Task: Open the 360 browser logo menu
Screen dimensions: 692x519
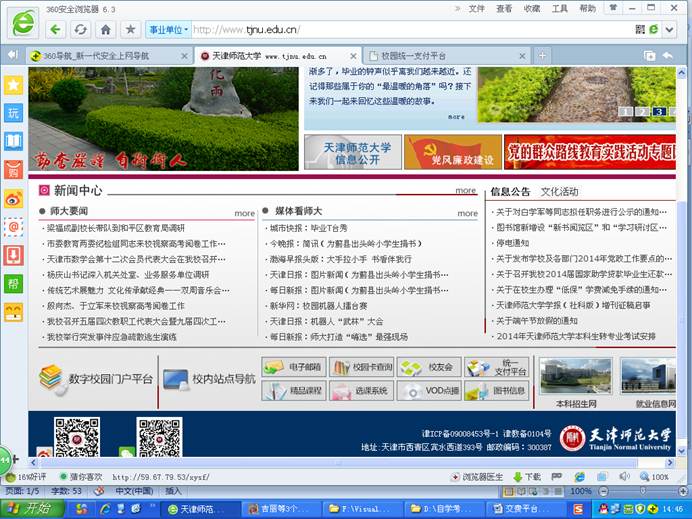Action: pyautogui.click(x=23, y=23)
